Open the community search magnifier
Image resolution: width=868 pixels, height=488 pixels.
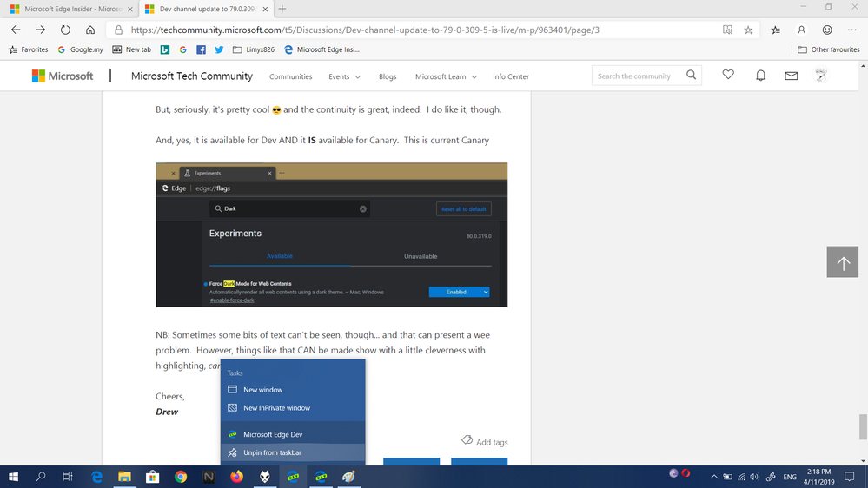[x=691, y=76]
